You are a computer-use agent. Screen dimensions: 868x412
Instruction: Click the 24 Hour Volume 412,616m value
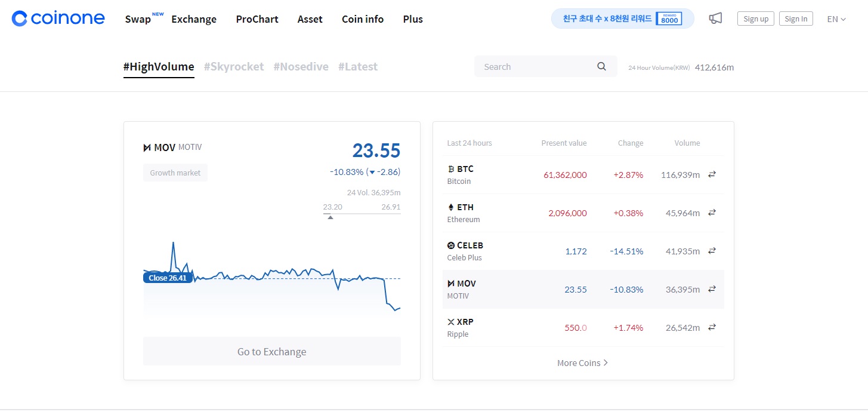click(x=714, y=67)
